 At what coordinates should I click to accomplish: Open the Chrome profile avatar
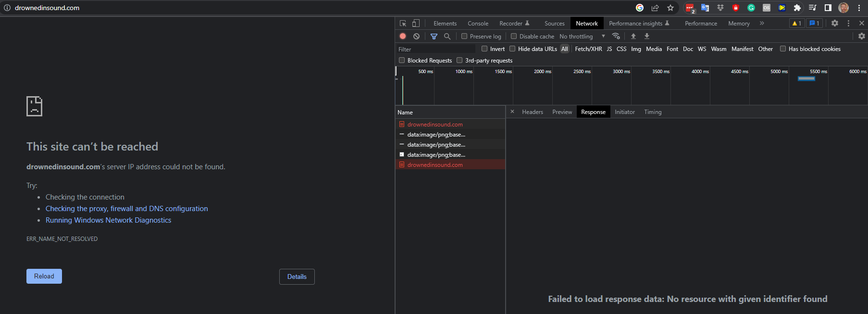pos(843,8)
